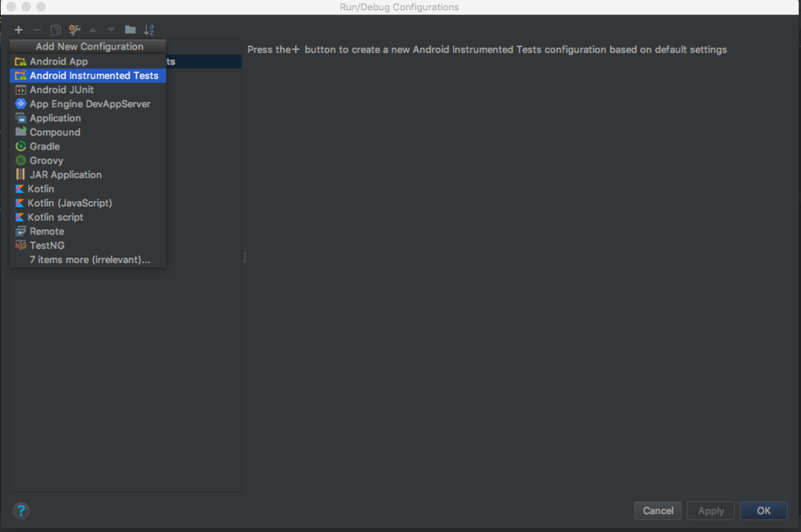Click the Create New Folder icon
801x532 pixels.
click(131, 30)
